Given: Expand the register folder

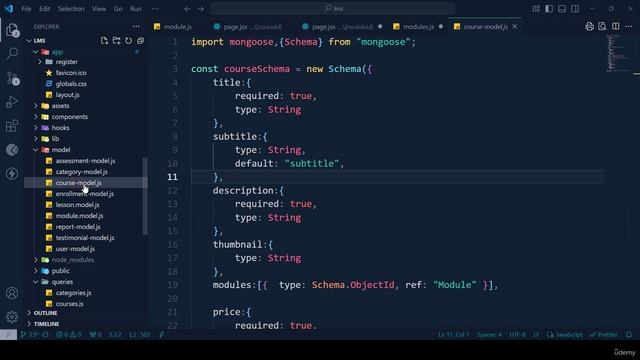Looking at the screenshot, I should click(40, 62).
